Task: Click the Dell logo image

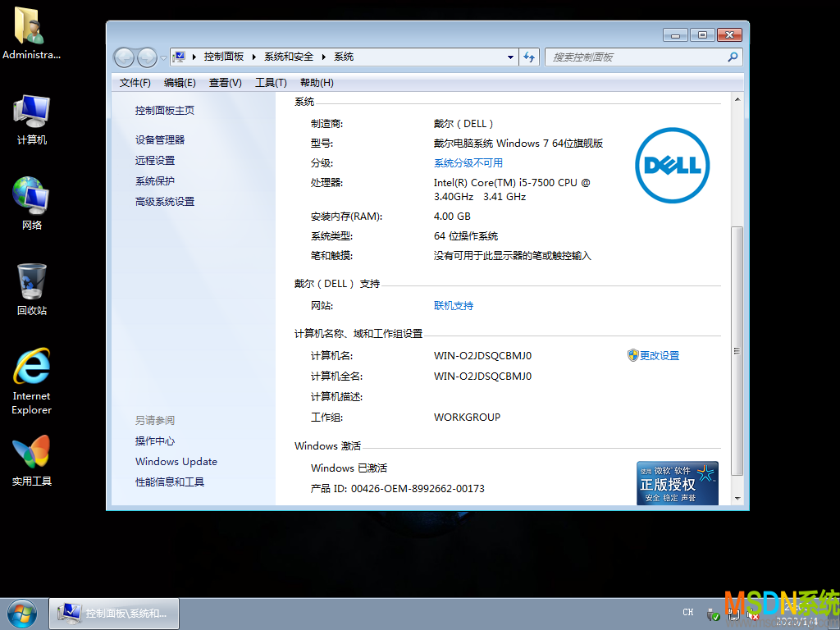Action: tap(672, 165)
